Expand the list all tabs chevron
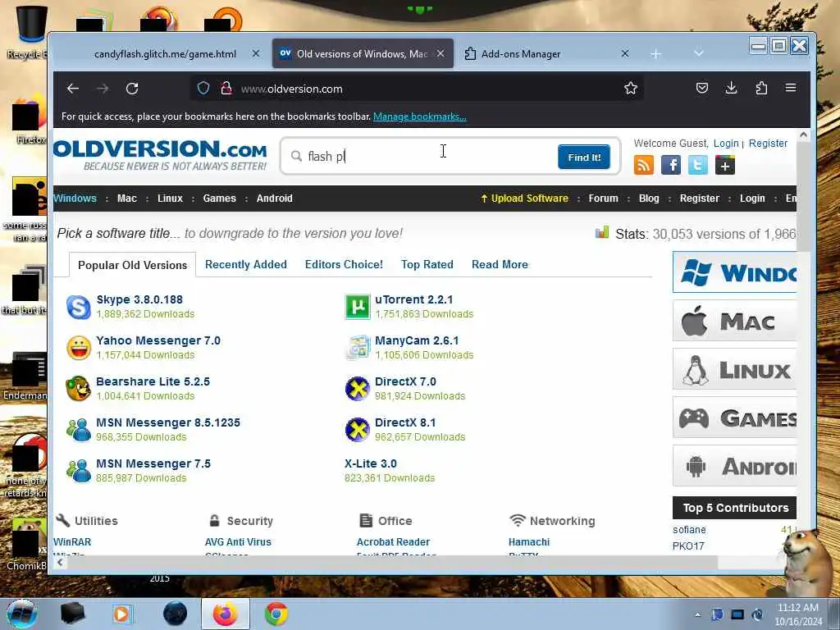The height and width of the screenshot is (630, 840). (698, 53)
